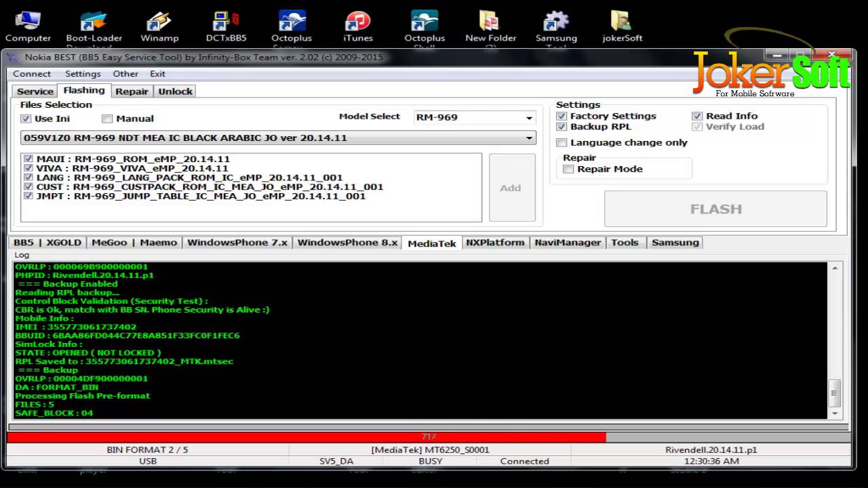Select the CUST RM-969_CUSTPACK_ROM file row
Screen dimensions: 868x488
click(210, 187)
